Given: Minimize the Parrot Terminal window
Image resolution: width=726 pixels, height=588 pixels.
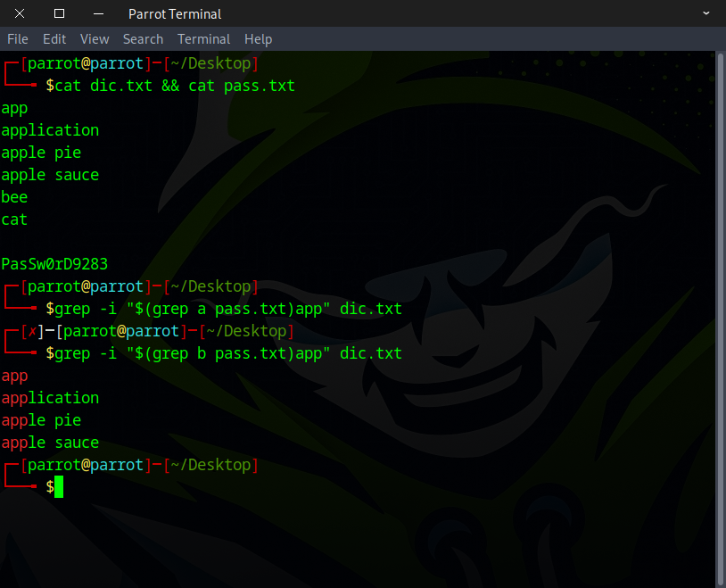Looking at the screenshot, I should click(x=98, y=13).
